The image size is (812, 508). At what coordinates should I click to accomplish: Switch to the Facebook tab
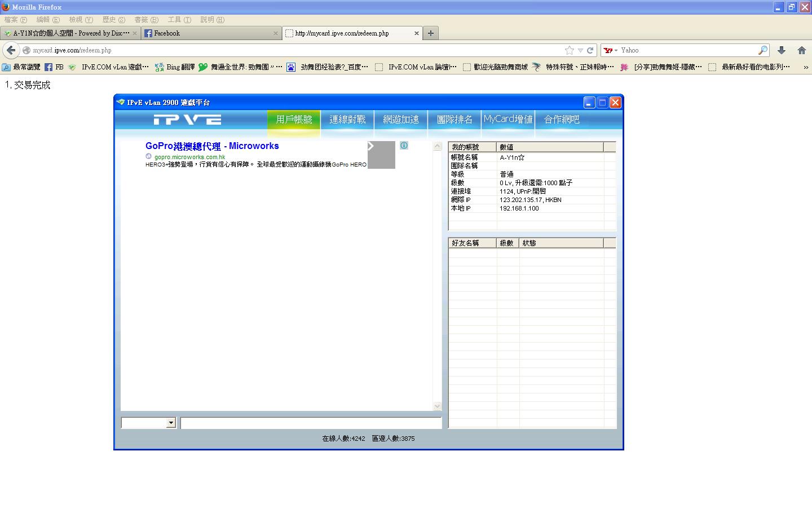click(211, 33)
